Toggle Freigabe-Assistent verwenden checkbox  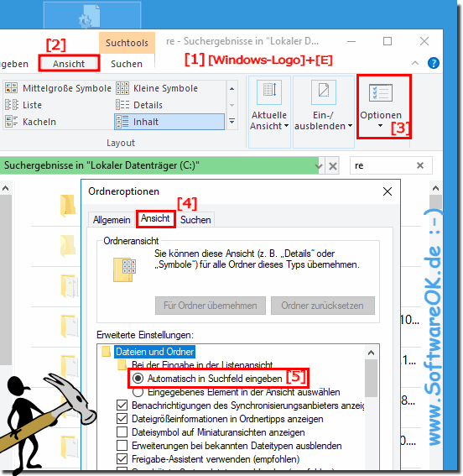[x=122, y=458]
